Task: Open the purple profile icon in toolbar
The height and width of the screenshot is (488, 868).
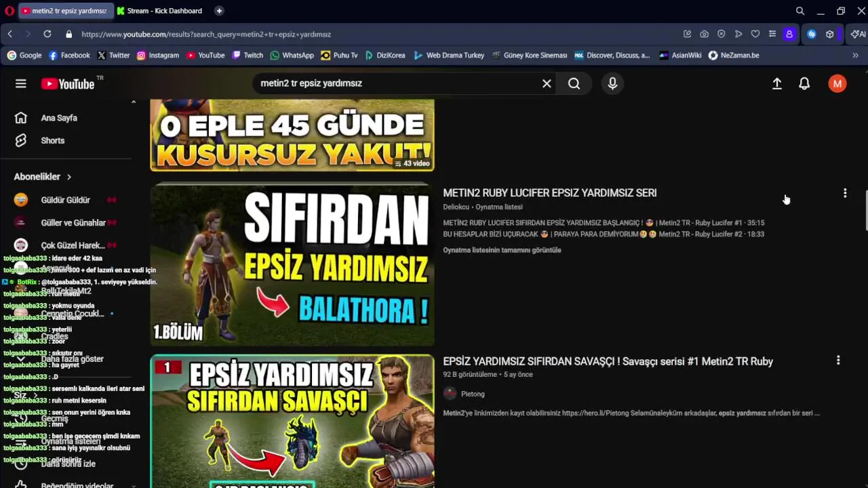Action: click(789, 34)
